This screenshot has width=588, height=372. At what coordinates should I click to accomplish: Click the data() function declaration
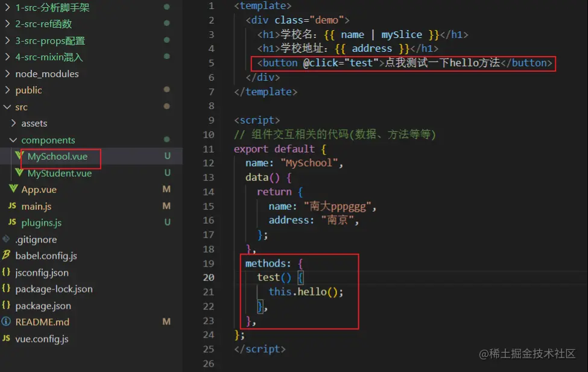pos(268,177)
